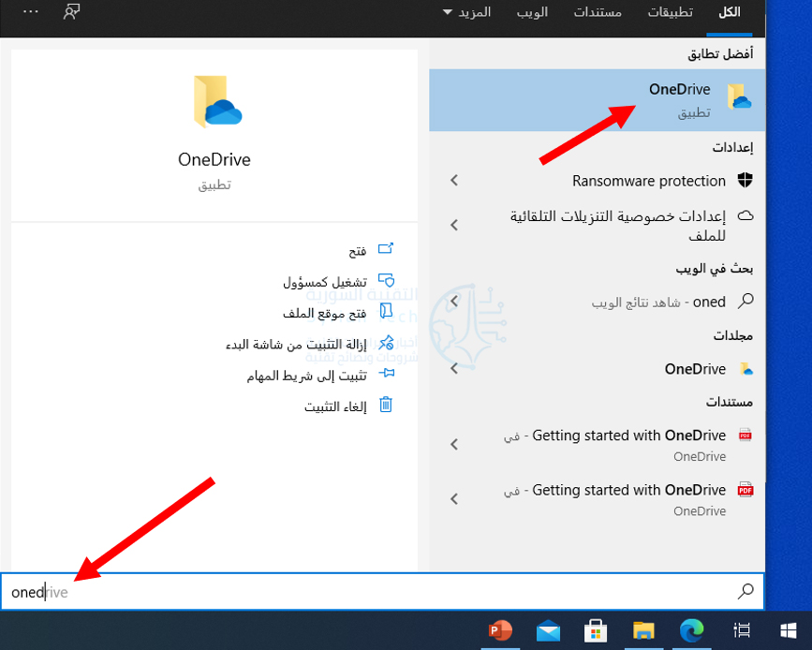This screenshot has height=650, width=812.
Task: Open the OneDrive best match result
Action: tap(598, 100)
